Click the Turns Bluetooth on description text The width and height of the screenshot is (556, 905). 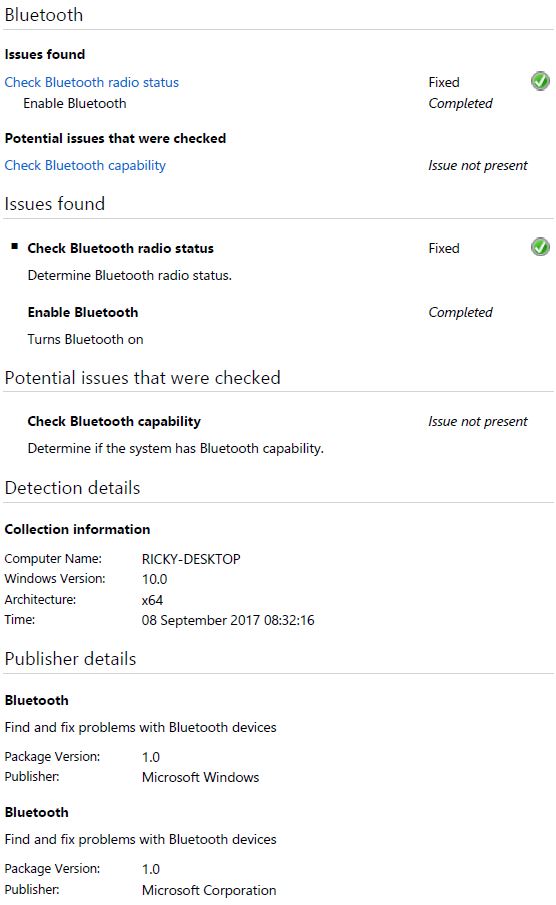click(x=85, y=339)
